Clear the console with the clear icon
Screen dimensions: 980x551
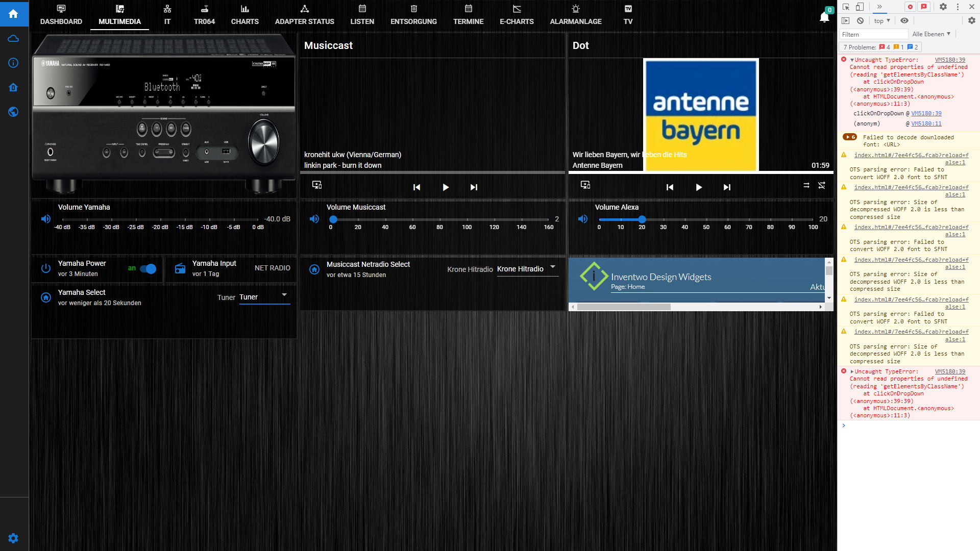861,21
